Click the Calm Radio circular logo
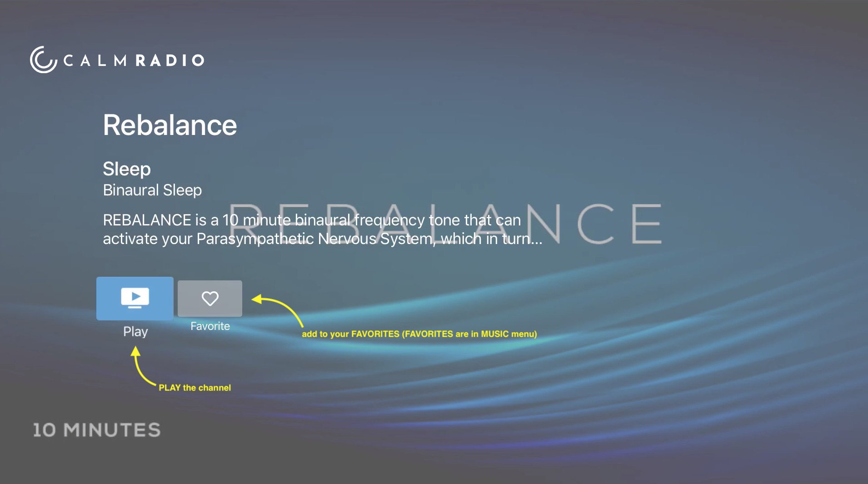The image size is (868, 484). pos(43,60)
